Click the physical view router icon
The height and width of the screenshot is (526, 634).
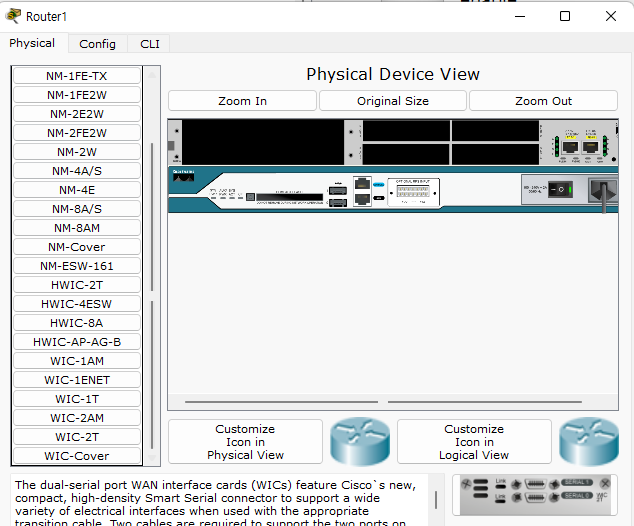[360, 442]
